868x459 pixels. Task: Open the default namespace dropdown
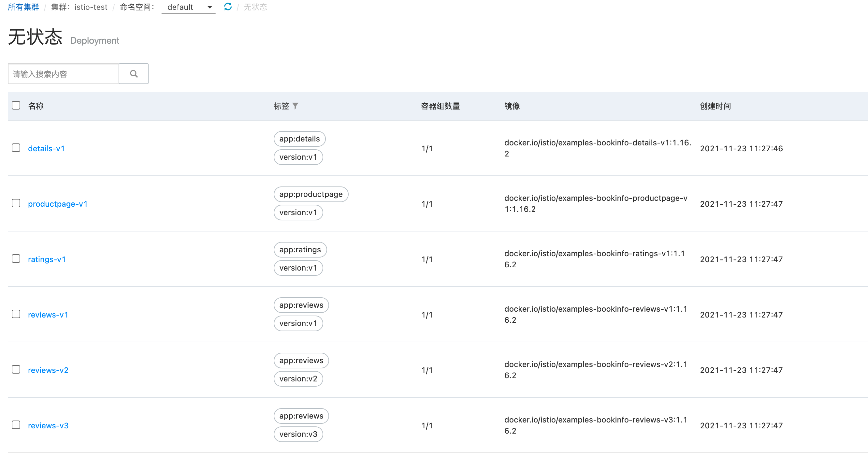(188, 7)
